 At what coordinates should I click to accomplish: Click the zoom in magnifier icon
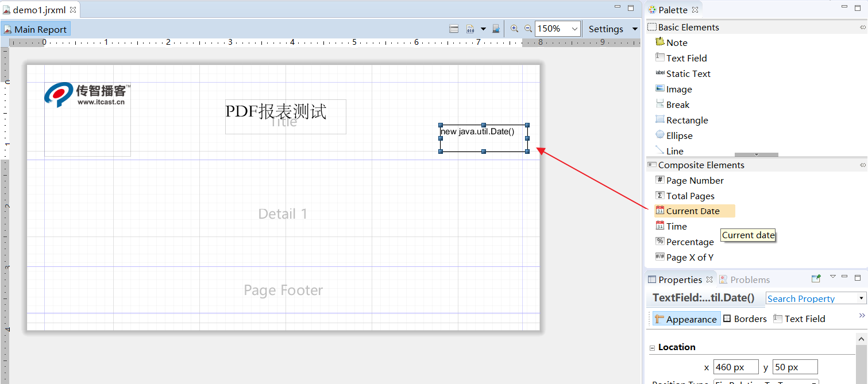tap(514, 29)
